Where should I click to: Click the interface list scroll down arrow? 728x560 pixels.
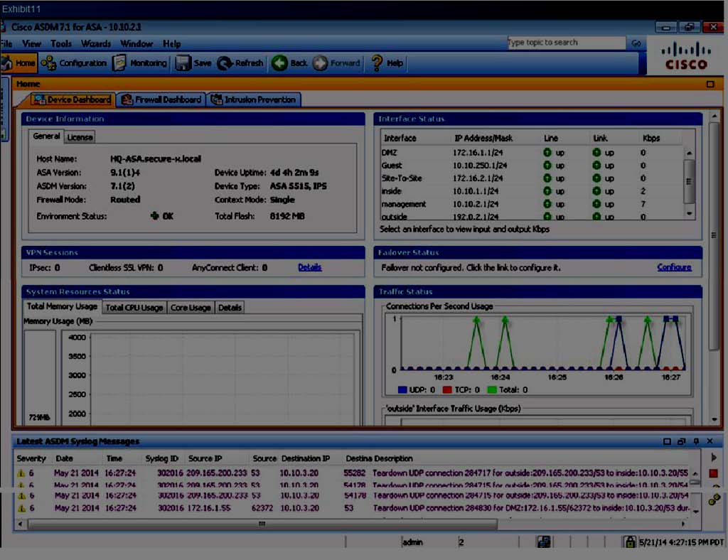690,213
